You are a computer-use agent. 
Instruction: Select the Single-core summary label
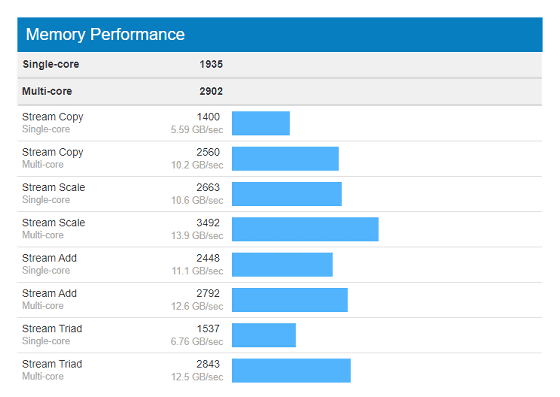[51, 64]
